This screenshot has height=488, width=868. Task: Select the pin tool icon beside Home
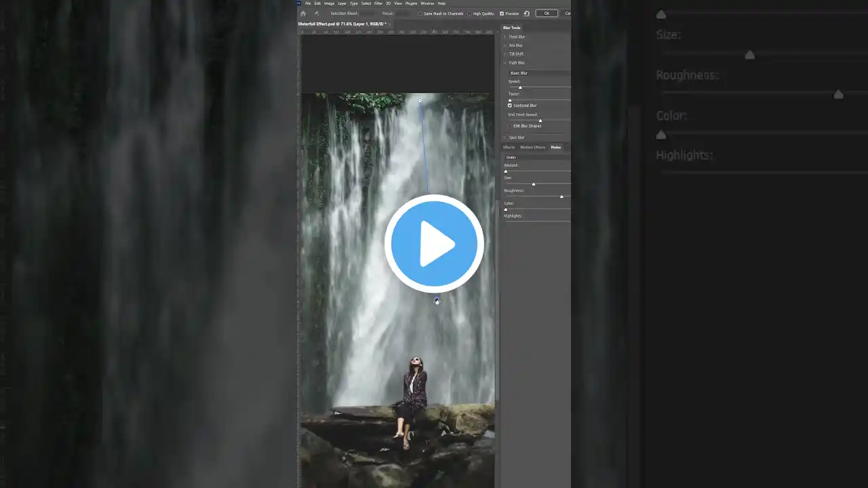tap(317, 14)
